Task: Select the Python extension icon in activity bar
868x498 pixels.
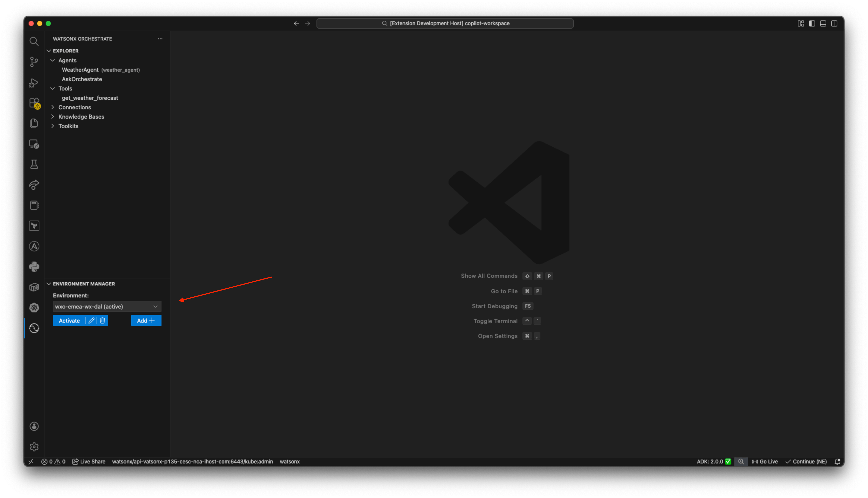Action: 34,266
